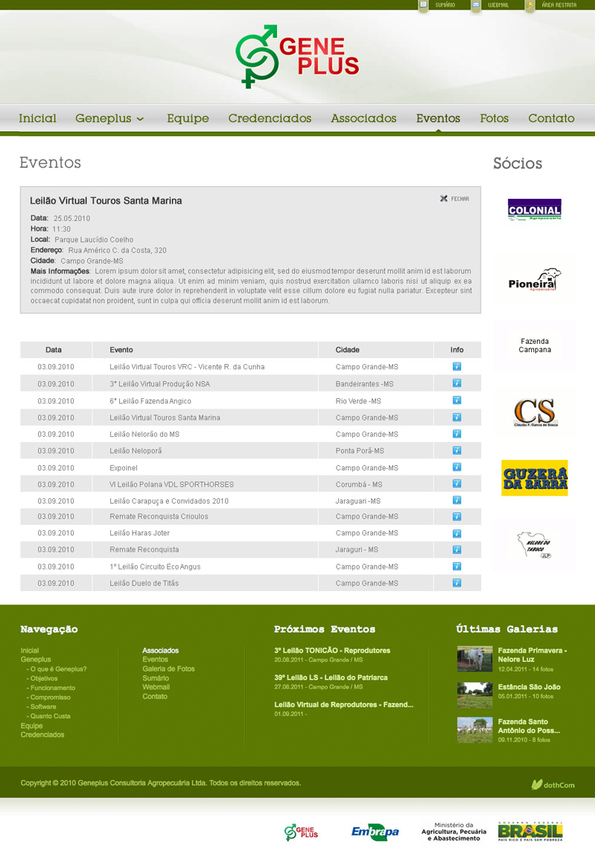
Task: Click Ponta Porã-MS city cell
Action: point(360,450)
